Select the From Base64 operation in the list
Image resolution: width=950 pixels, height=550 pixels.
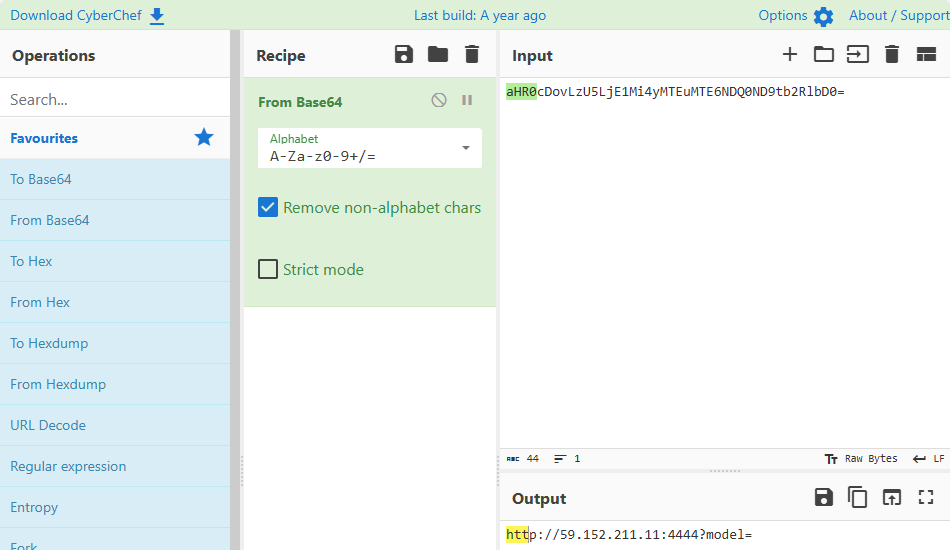(x=115, y=220)
